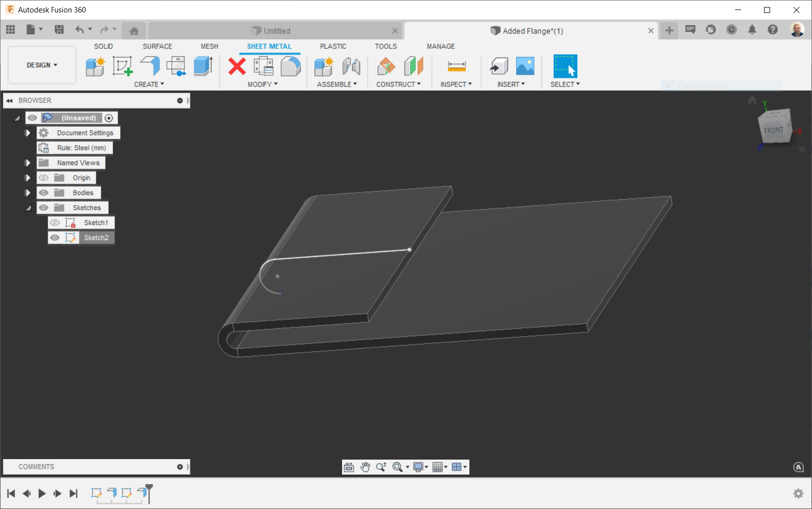This screenshot has height=509, width=812.
Task: Activate the Pan tool in navigation bar
Action: 365,467
